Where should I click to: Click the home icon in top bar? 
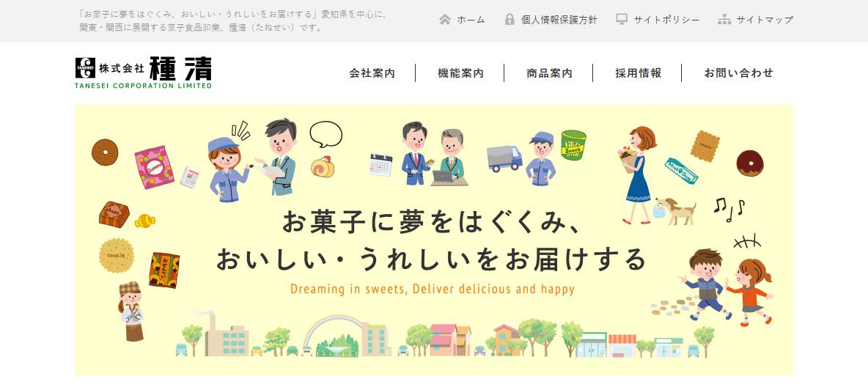click(x=445, y=19)
